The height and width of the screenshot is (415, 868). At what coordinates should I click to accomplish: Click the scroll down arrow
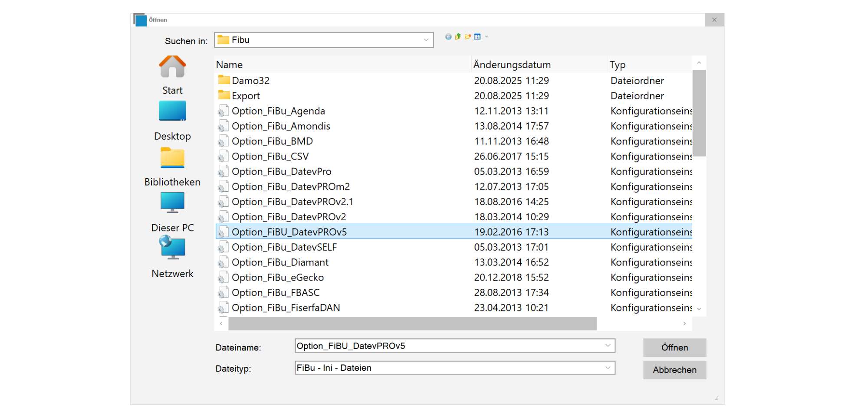point(699,309)
